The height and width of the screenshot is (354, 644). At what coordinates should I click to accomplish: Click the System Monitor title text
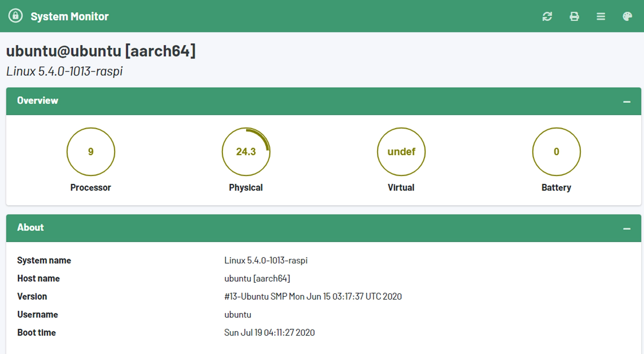point(70,16)
